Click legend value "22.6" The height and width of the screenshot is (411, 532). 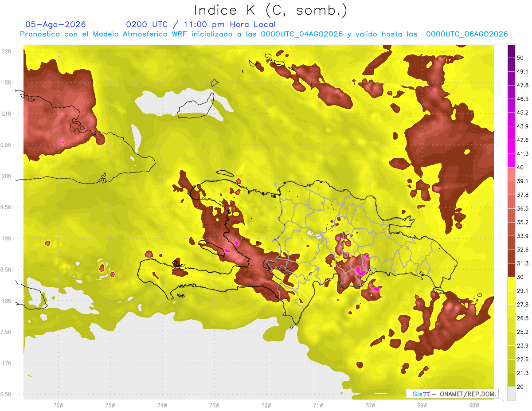tap(522, 360)
